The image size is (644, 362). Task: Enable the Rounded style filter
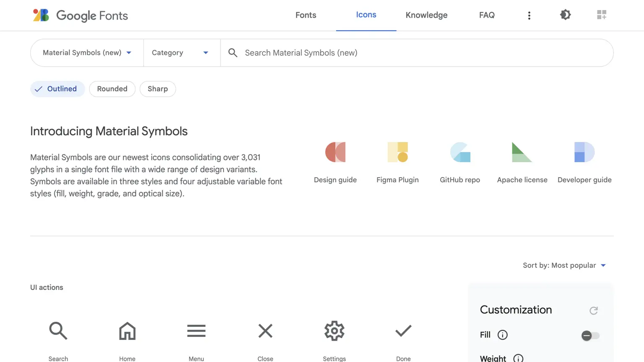112,89
